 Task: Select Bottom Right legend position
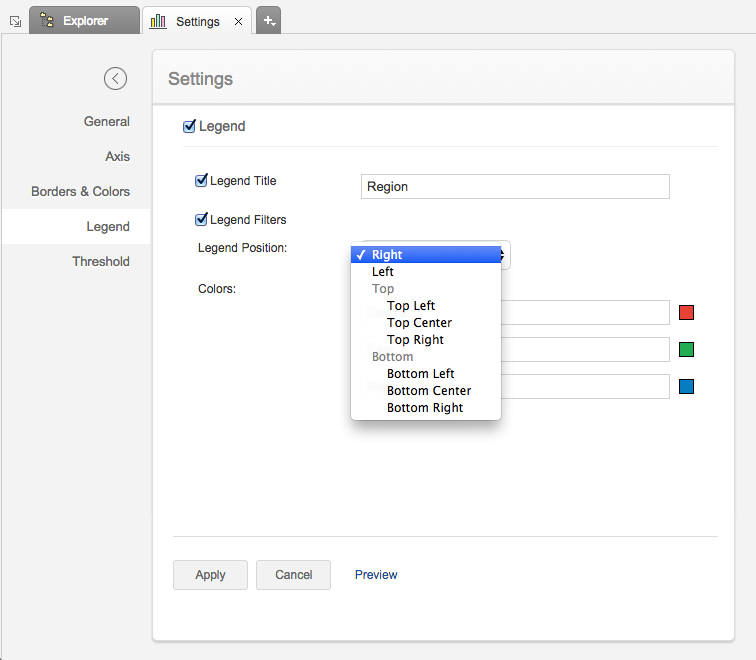click(x=425, y=408)
